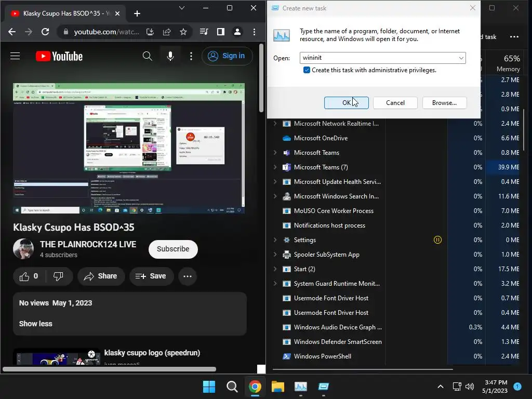Viewport: 532px width, 399px height.
Task: Click THE PLAINROCK124 LIVE channel avatar
Action: (x=23, y=249)
